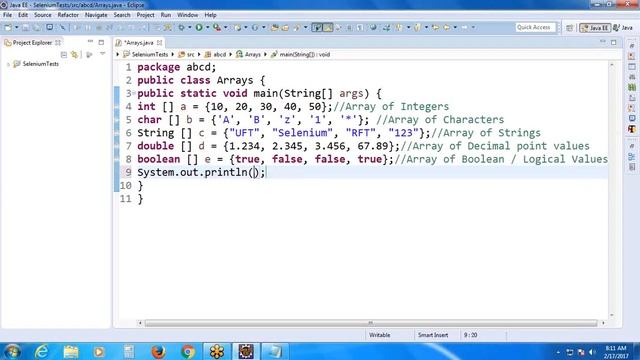Open the Project menu

pos(145,15)
